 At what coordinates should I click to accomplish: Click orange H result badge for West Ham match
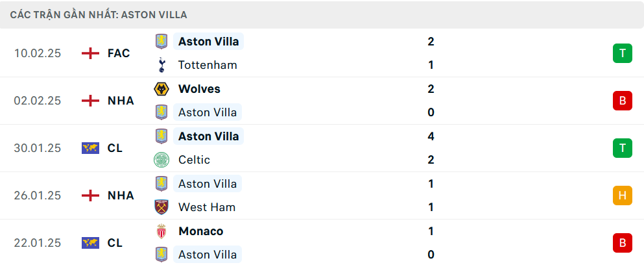click(622, 196)
